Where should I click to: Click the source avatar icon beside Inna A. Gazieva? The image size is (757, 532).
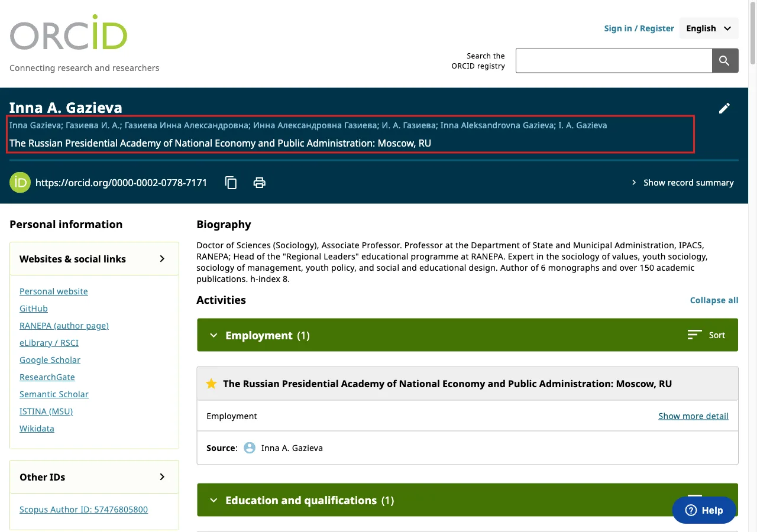(250, 448)
